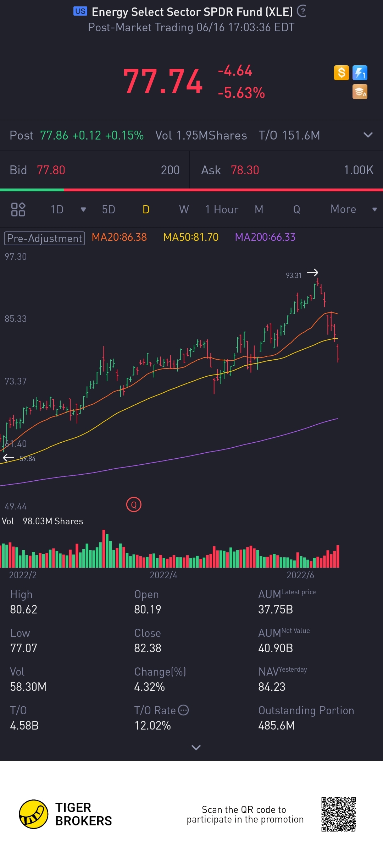Tap the T/O Rate 12.02% value

coord(152,725)
